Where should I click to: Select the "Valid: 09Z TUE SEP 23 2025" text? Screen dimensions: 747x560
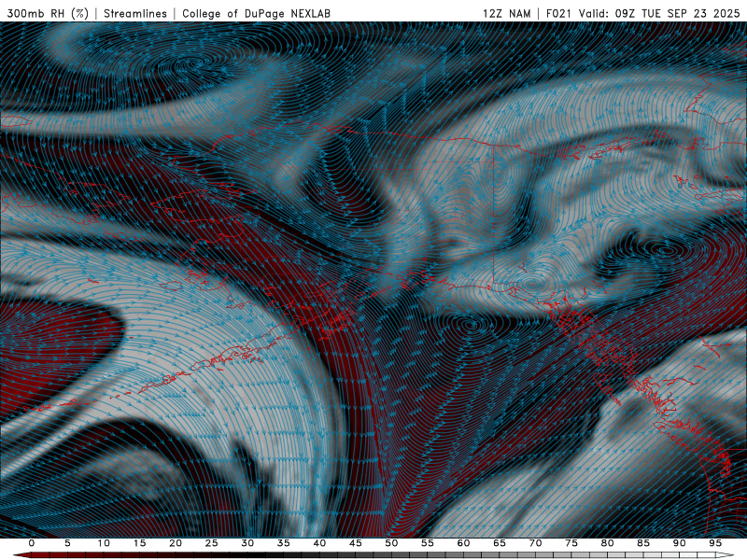[659, 14]
